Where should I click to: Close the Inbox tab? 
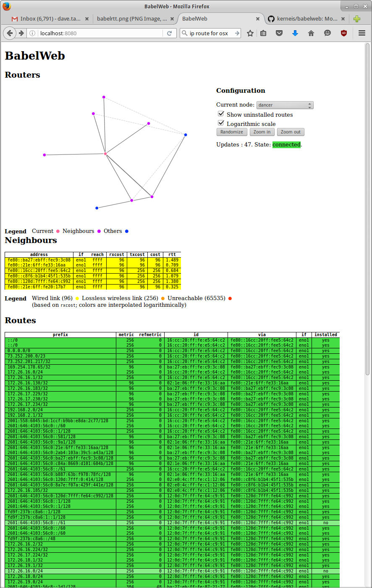[87, 19]
